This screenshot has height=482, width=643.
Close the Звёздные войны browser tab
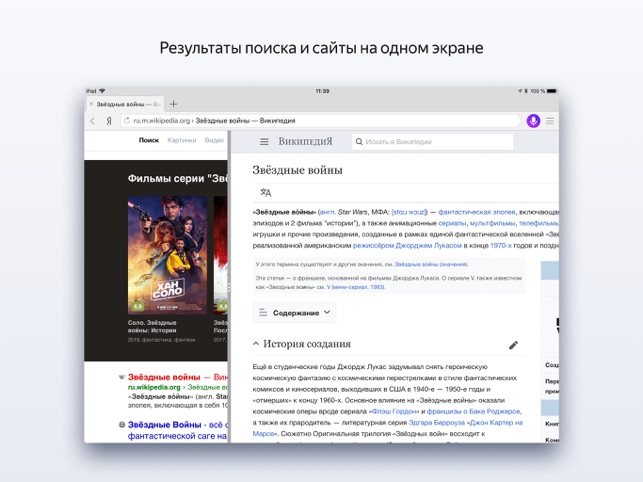coord(91,104)
